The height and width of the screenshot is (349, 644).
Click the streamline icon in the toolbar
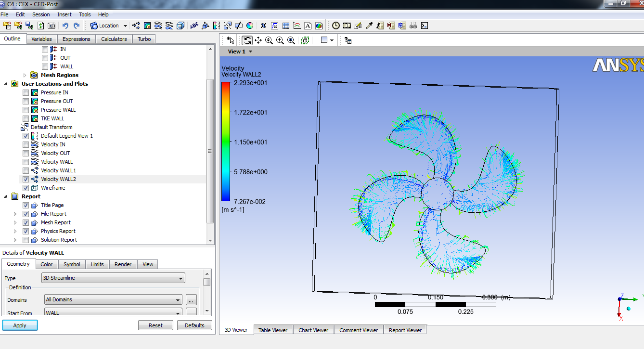(158, 26)
